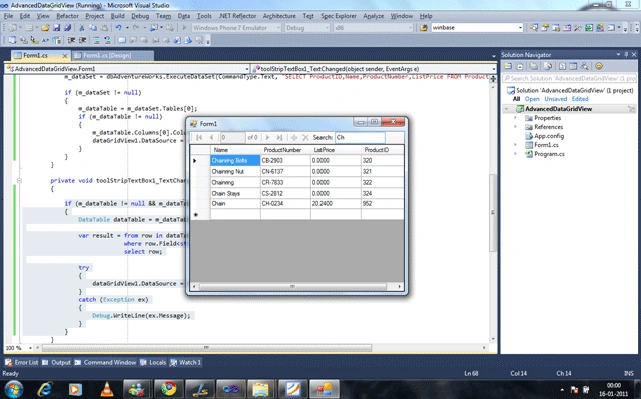Image resolution: width=641 pixels, height=399 pixels.
Task: Click the Search Solution input field
Action: 569,78
